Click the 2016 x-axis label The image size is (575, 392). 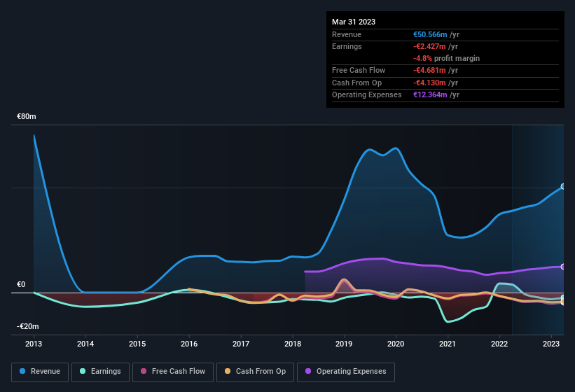189,344
